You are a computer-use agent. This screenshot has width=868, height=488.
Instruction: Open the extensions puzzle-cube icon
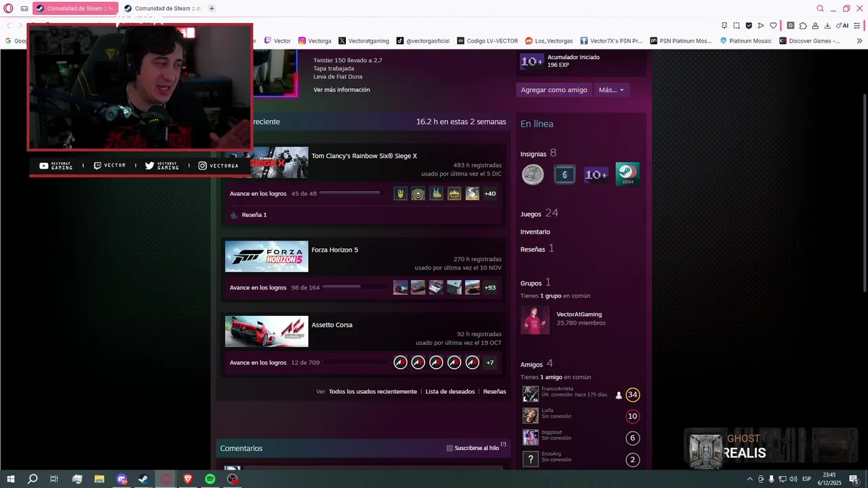click(x=803, y=26)
